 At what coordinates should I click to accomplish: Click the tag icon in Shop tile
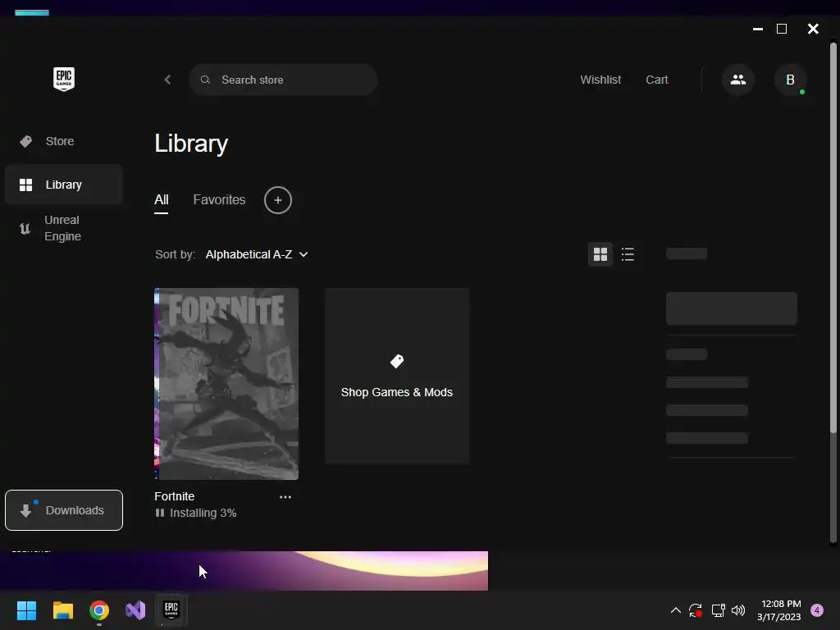[397, 362]
